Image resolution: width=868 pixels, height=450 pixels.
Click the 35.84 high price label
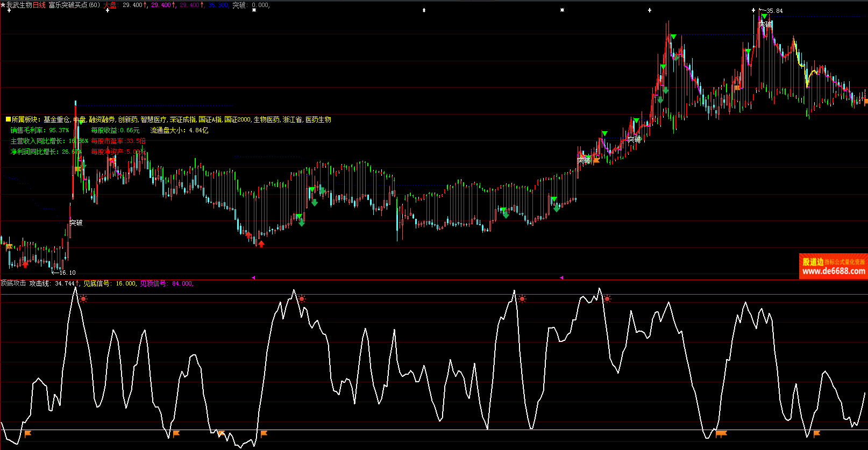click(774, 11)
